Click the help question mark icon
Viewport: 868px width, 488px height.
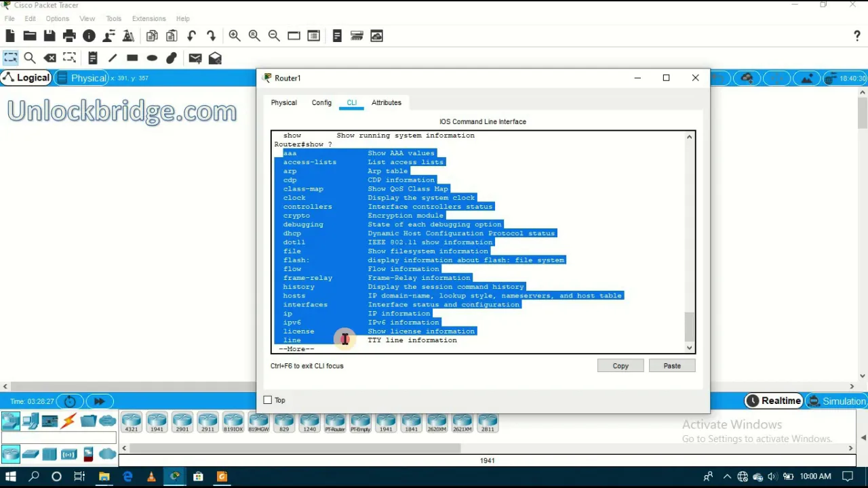coord(857,36)
